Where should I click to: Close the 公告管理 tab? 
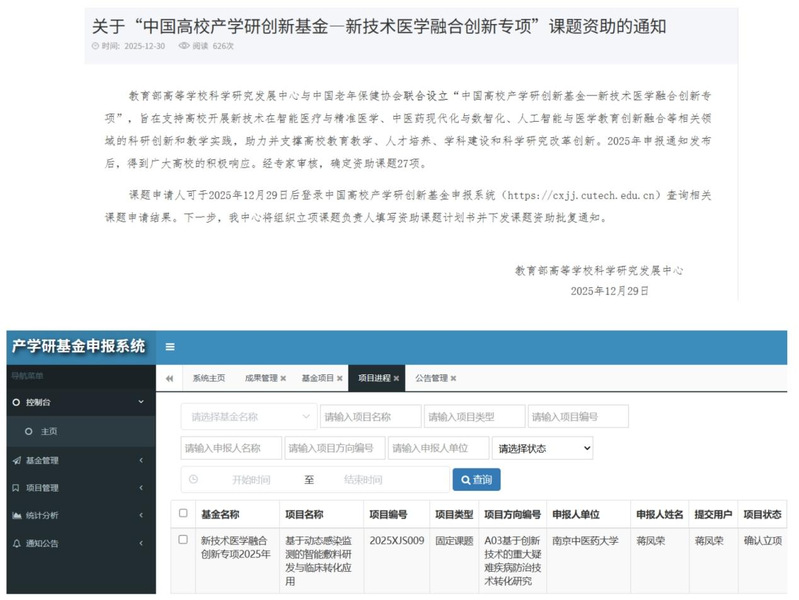pyautogui.click(x=453, y=378)
